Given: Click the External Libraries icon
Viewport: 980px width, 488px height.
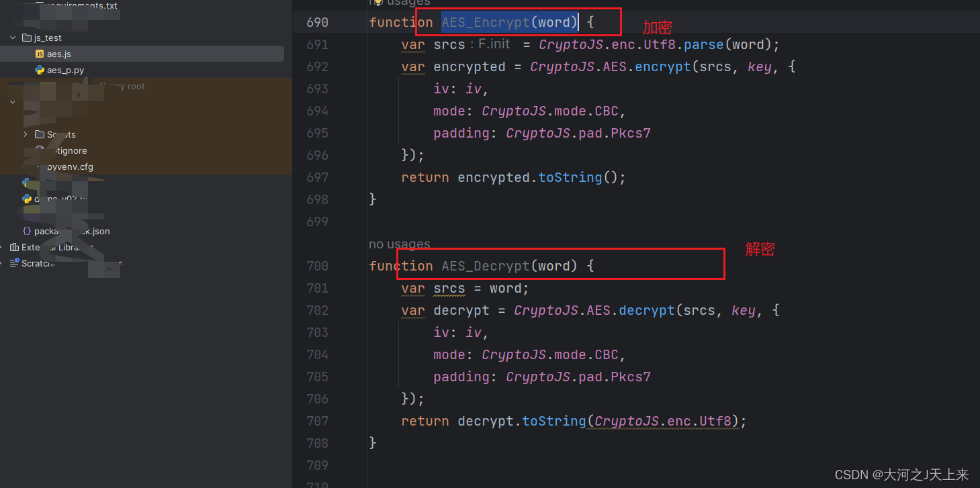Looking at the screenshot, I should click(15, 247).
